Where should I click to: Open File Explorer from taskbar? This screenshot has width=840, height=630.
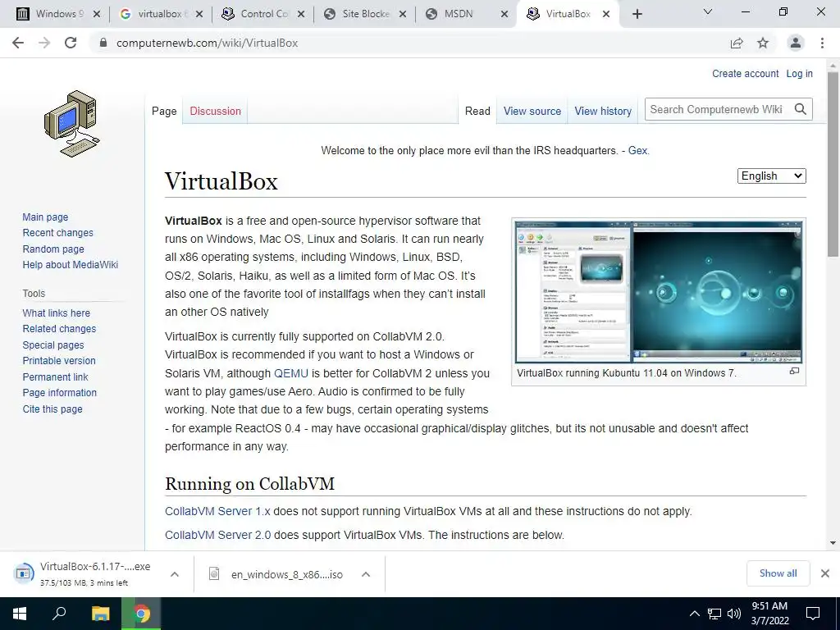click(x=100, y=614)
